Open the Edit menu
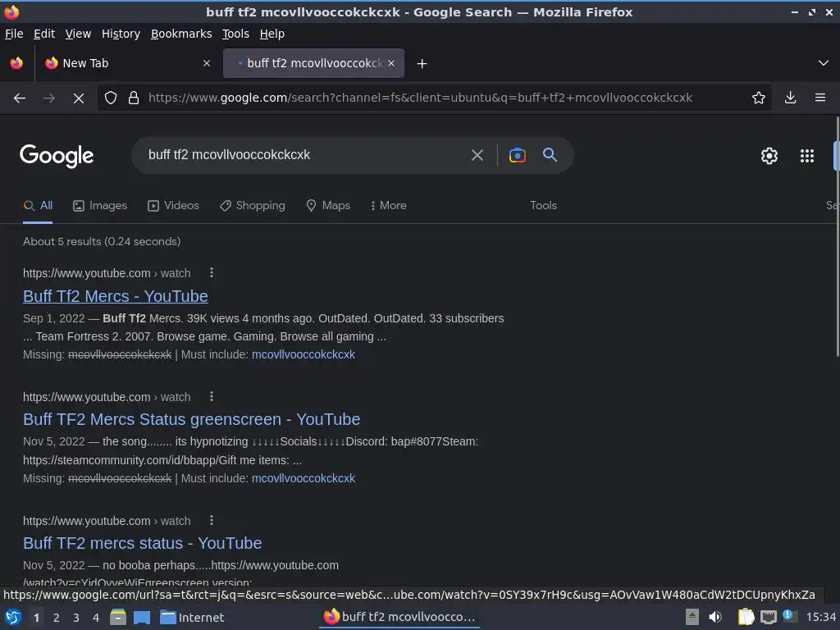 [44, 34]
